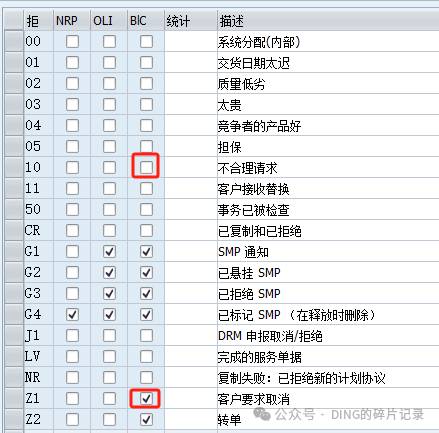Select the description DRM 申报取消/拒绝
Image resolution: width=439 pixels, height=433 pixels.
(270, 336)
